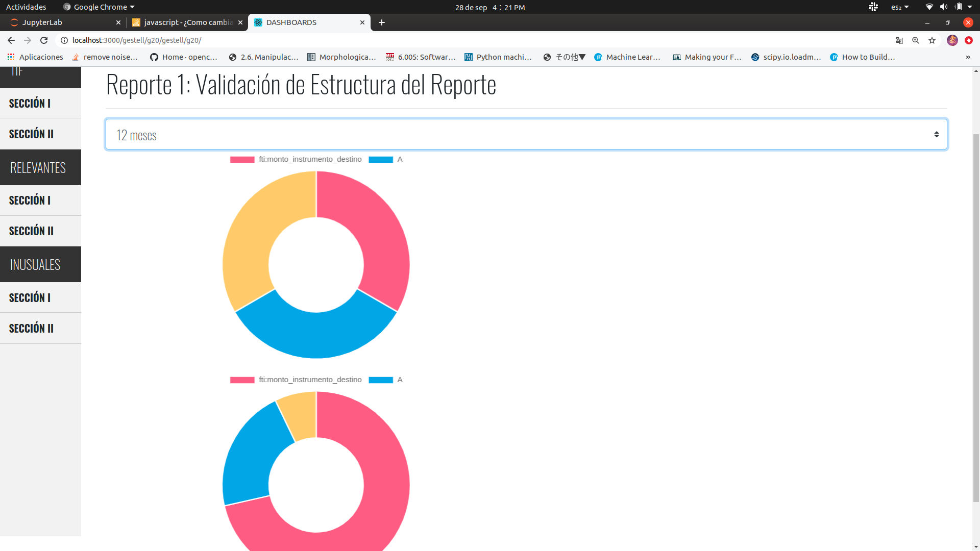Toggle fti:monto_instrumento_destino legend in second chart
This screenshot has height=551, width=980.
tap(296, 380)
